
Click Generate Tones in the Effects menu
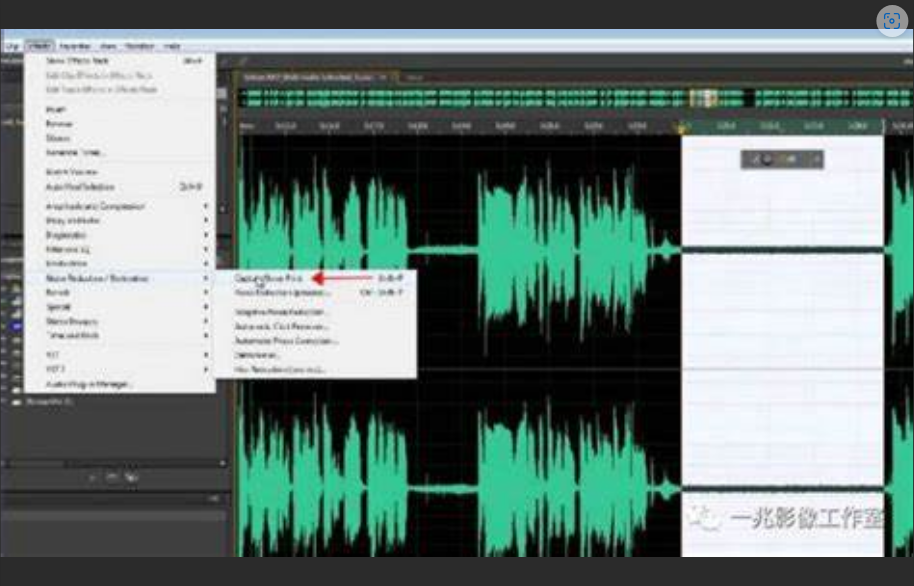coord(76,153)
